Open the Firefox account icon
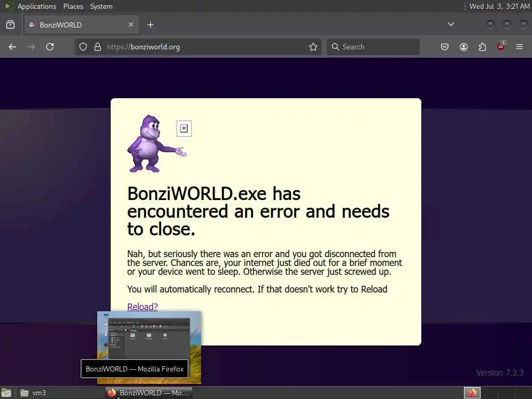The height and width of the screenshot is (399, 532). 463,47
